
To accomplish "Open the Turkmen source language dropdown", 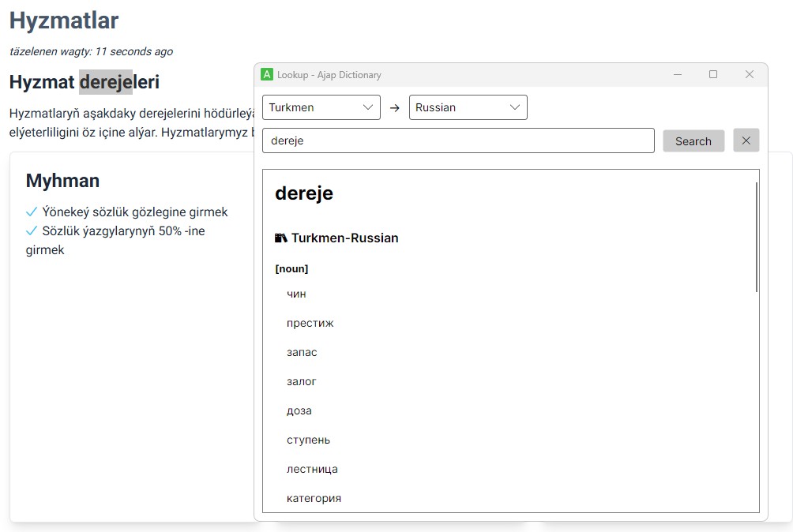I will click(321, 107).
